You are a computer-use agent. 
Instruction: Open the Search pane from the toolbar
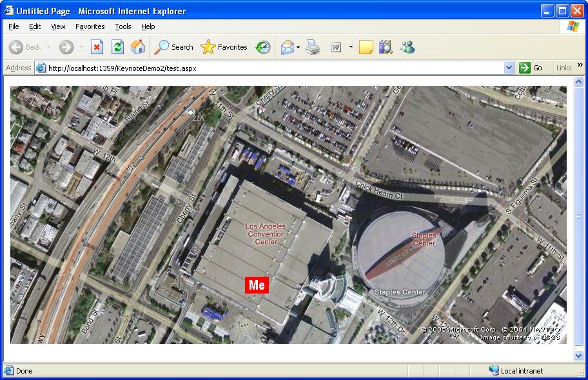click(x=173, y=47)
